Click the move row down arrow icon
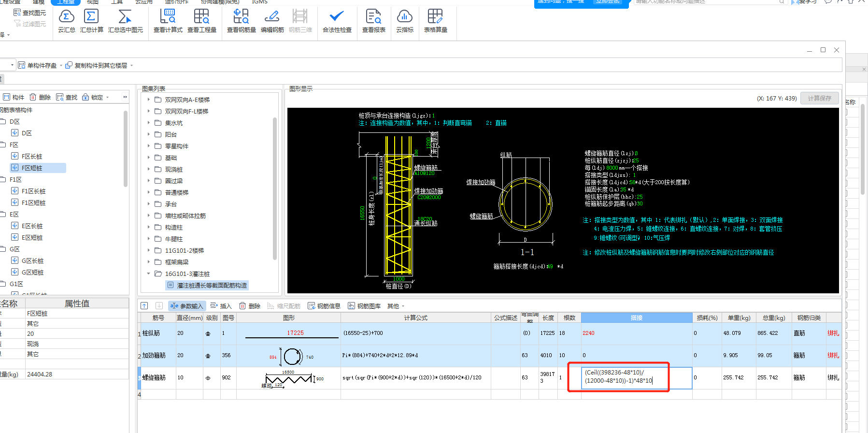This screenshot has height=433, width=868. click(x=158, y=306)
